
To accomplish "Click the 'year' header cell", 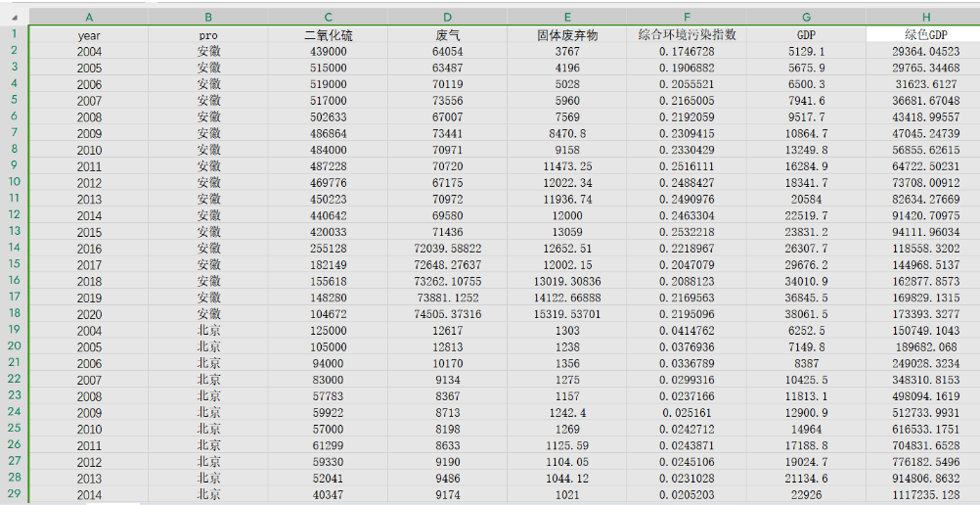I will coord(89,35).
